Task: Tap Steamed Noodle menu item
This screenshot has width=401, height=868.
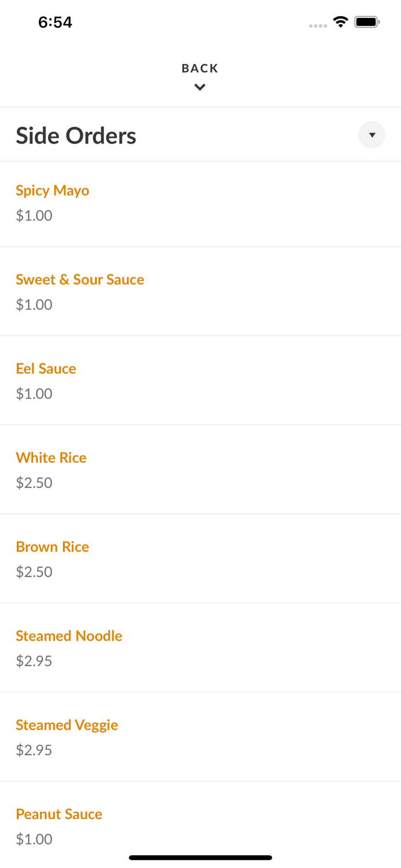Action: [69, 636]
